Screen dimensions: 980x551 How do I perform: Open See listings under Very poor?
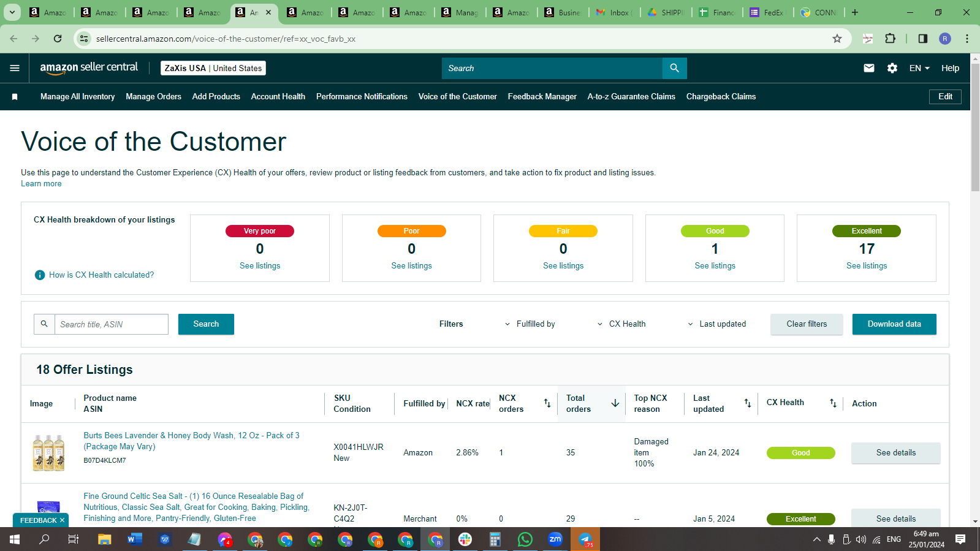pos(260,266)
